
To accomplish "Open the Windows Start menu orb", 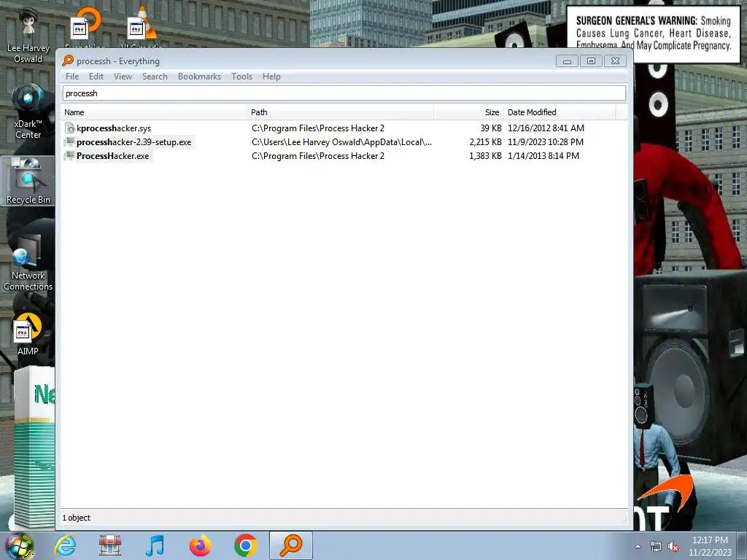I will pos(19,545).
